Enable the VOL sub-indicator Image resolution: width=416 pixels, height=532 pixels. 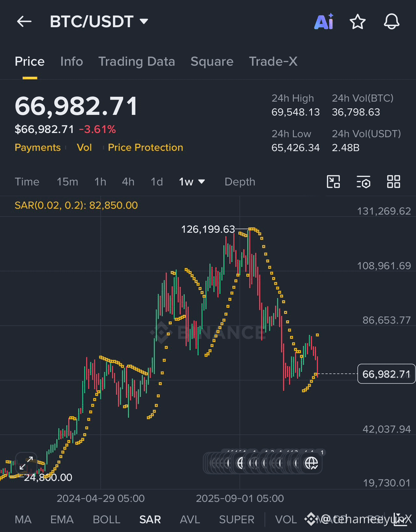click(286, 519)
